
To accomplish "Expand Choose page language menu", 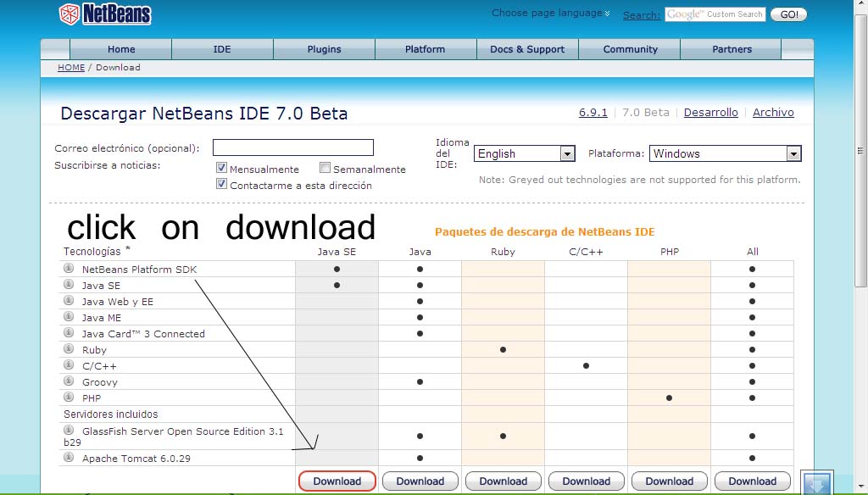I will pos(550,13).
